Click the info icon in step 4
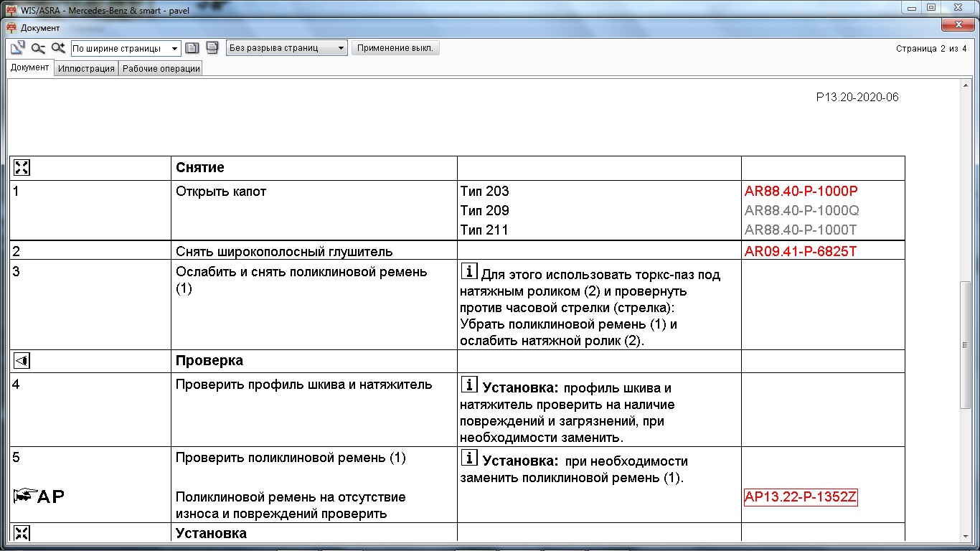The width and height of the screenshot is (980, 551). pyautogui.click(x=468, y=386)
